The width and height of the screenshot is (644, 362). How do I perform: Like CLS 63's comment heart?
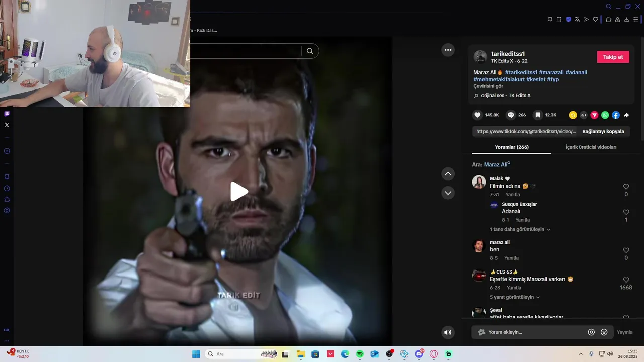[626, 280]
